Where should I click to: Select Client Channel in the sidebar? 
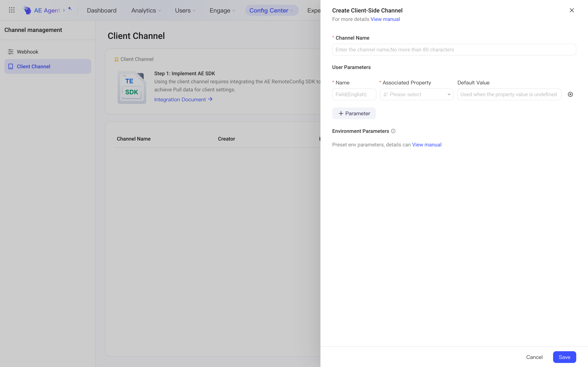pos(48,66)
